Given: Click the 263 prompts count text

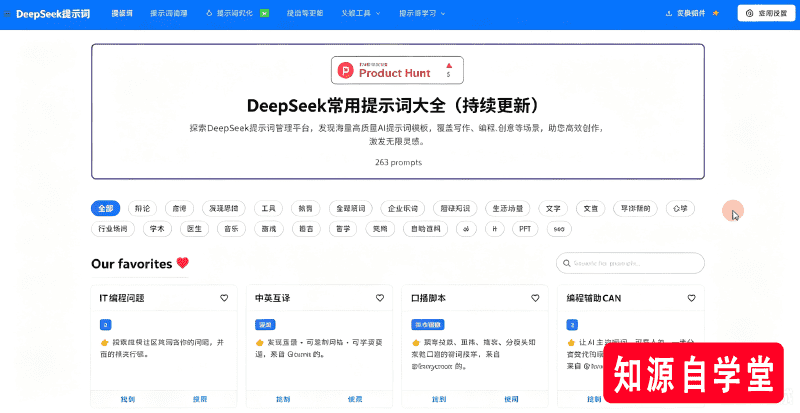Looking at the screenshot, I should coord(398,162).
